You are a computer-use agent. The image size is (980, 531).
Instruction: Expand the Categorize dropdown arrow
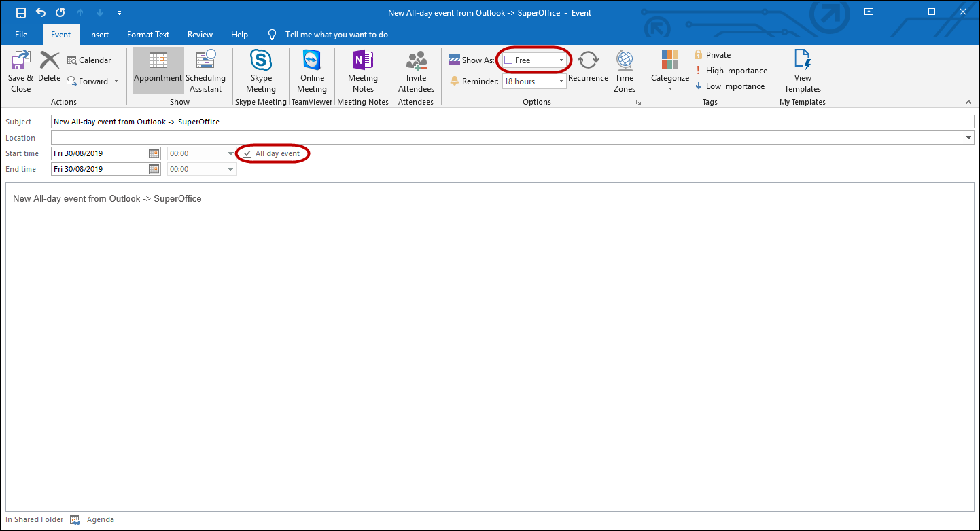point(670,88)
